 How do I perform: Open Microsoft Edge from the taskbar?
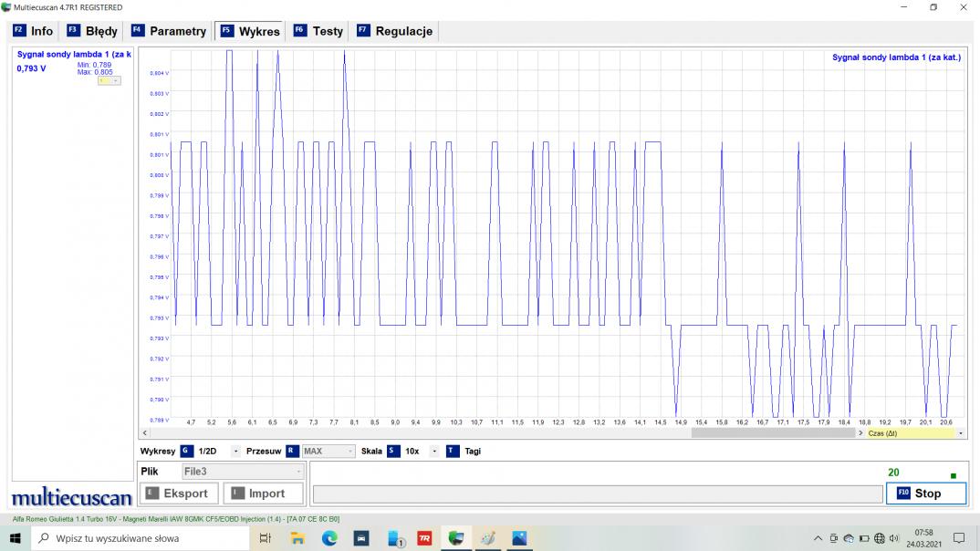click(329, 538)
